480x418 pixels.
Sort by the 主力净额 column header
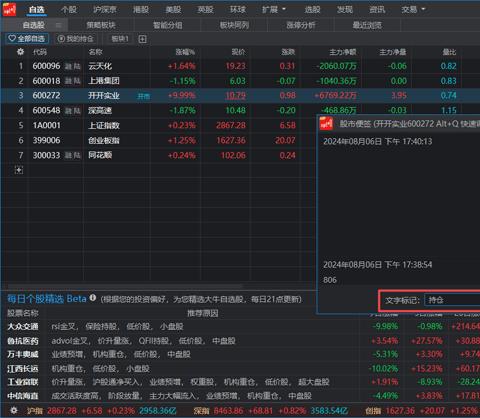343,52
